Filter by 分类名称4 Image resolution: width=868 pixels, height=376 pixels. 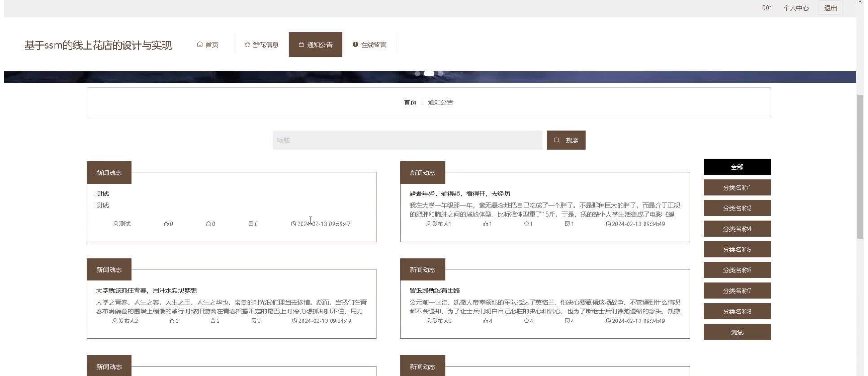pyautogui.click(x=737, y=229)
